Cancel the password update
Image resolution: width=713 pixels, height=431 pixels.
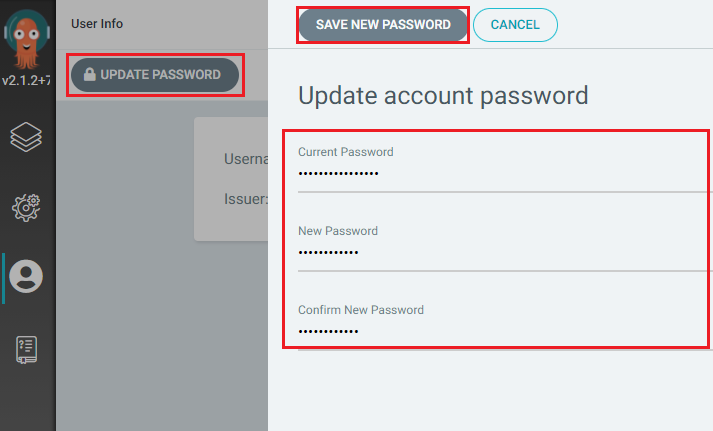[x=514, y=25]
